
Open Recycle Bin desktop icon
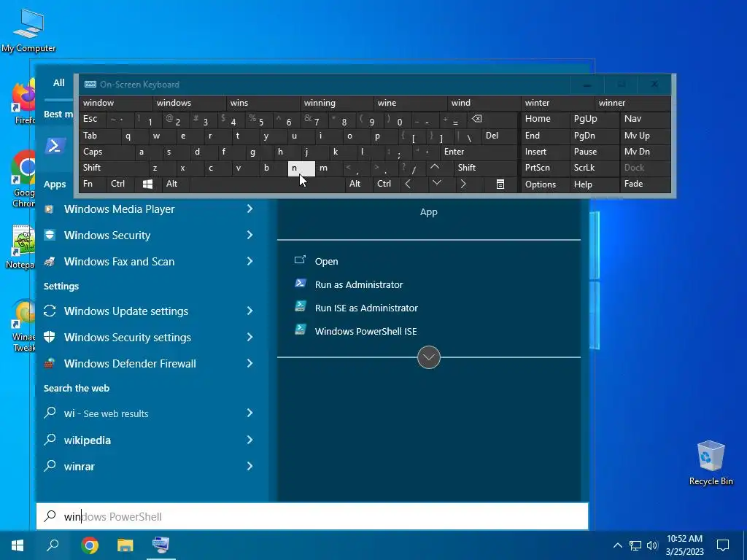[x=711, y=463]
